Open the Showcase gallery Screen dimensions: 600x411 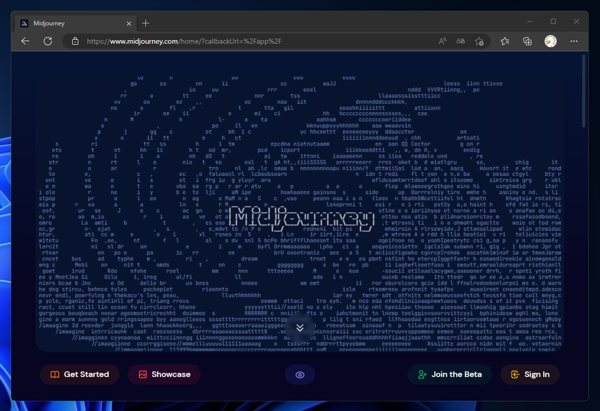(x=165, y=374)
